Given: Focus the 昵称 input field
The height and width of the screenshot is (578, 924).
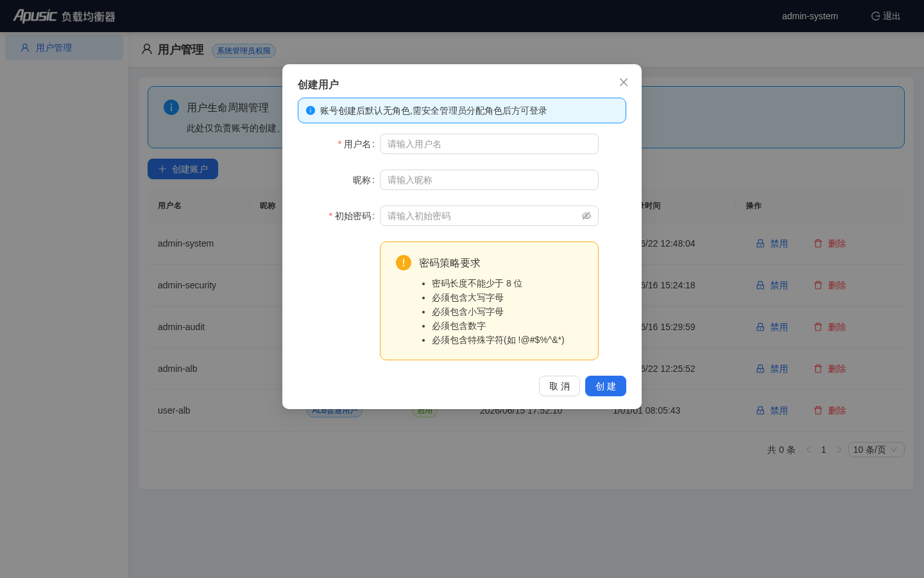Looking at the screenshot, I should 489,180.
